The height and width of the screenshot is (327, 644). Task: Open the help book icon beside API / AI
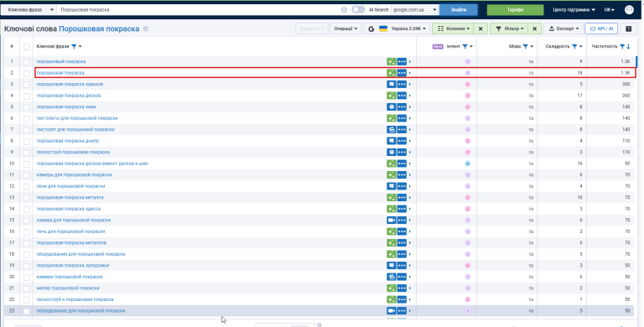tap(628, 29)
